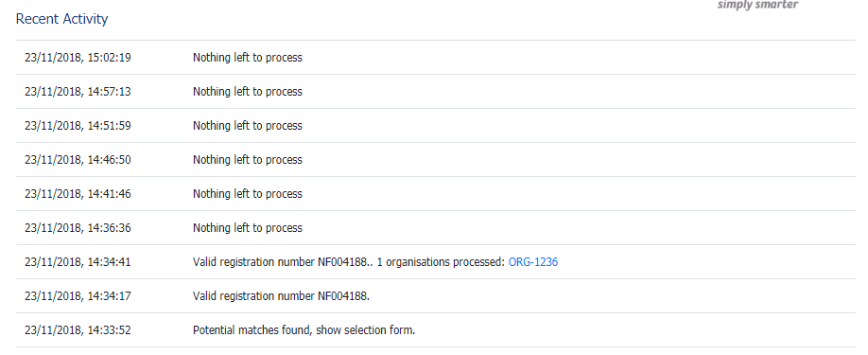868x355 pixels.
Task: Select the 14:51:59 activity timestamp
Action: pos(78,126)
